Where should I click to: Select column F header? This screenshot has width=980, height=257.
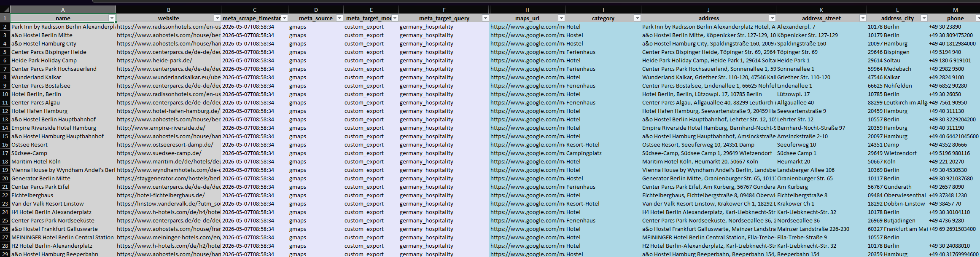[x=444, y=10]
